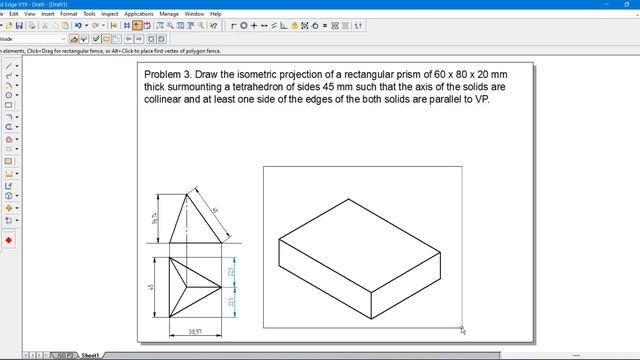Expand the Line tool flyout arrow

coord(17,66)
